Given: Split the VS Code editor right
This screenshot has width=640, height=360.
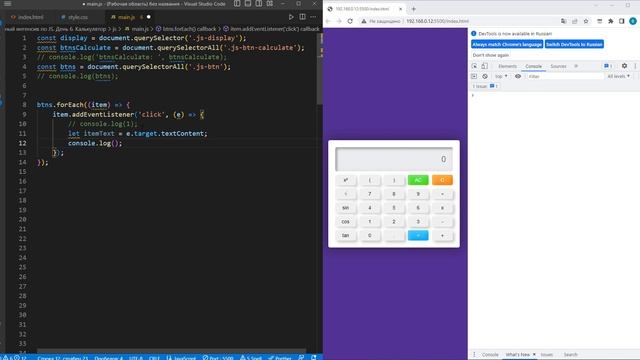Looking at the screenshot, I should point(302,17).
